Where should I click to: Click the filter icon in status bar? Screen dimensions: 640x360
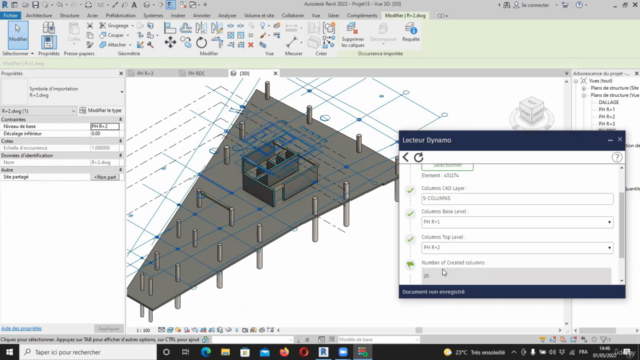[605, 340]
